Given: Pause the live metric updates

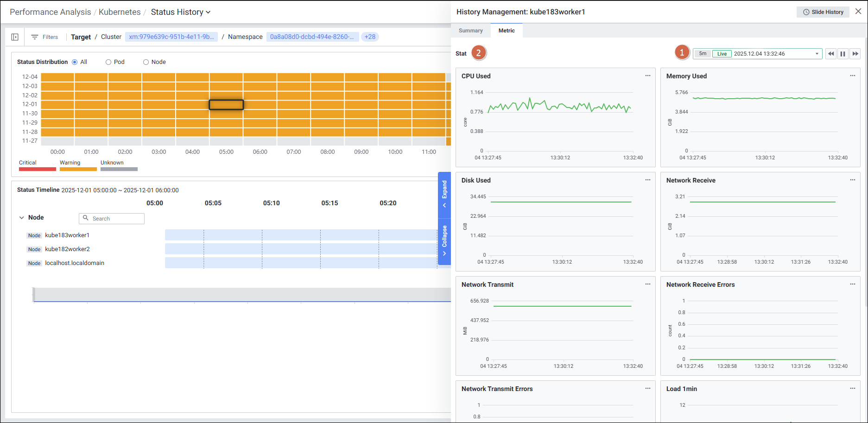Looking at the screenshot, I should (843, 54).
